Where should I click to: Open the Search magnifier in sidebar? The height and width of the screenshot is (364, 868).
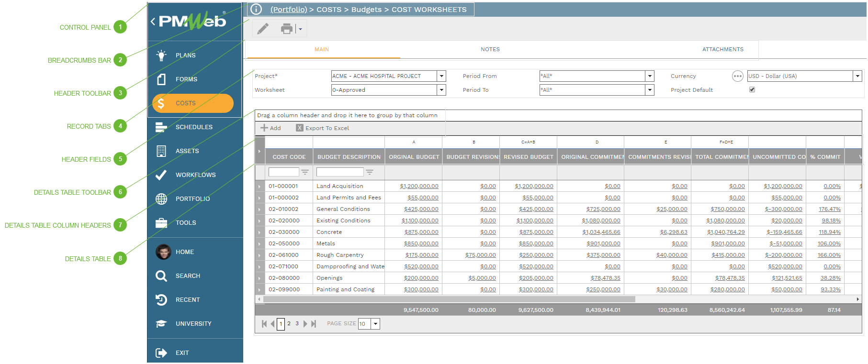click(161, 276)
